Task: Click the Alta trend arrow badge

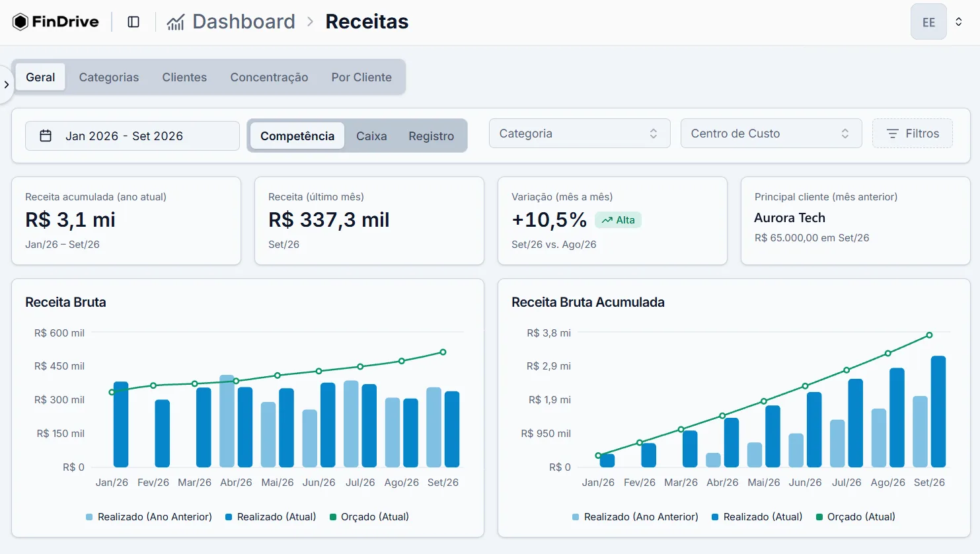Action: pos(618,220)
